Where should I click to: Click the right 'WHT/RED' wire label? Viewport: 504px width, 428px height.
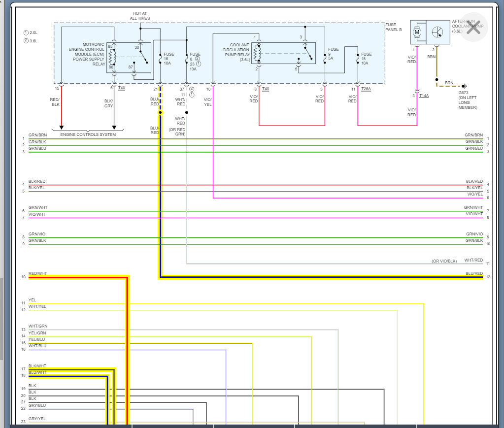click(x=473, y=260)
